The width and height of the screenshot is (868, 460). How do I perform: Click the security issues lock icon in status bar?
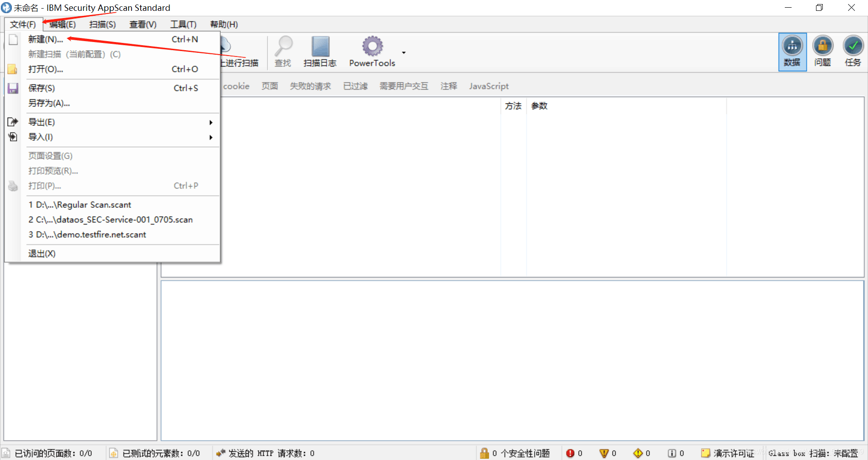484,453
